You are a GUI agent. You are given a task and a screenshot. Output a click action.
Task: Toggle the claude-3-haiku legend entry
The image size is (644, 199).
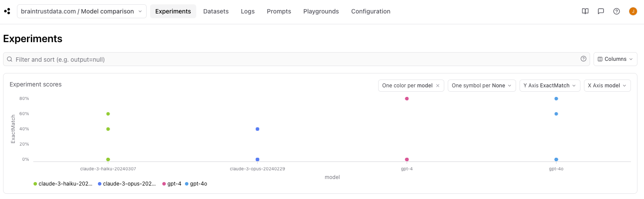click(63, 184)
